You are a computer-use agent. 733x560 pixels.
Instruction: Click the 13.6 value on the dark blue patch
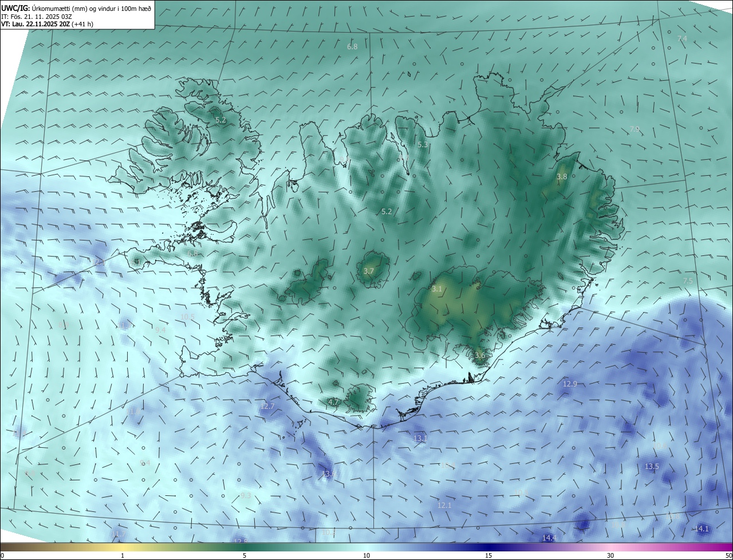[x=329, y=474]
